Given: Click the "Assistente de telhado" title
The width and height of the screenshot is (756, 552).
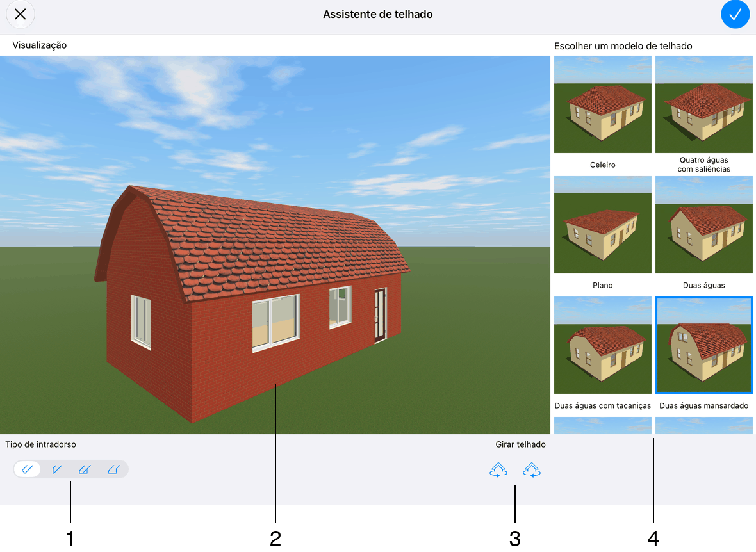Looking at the screenshot, I should (x=378, y=15).
